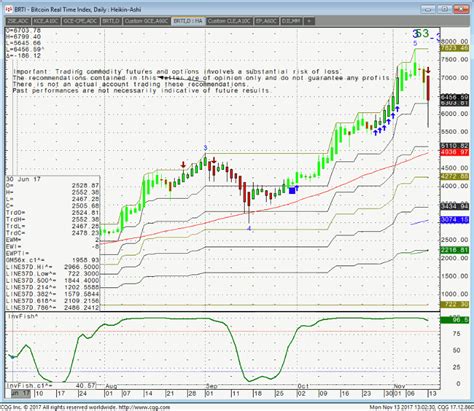Viewport: 474px width, 411px height.
Task: Click the blue square signal marker on the chart
Action: [x=292, y=191]
